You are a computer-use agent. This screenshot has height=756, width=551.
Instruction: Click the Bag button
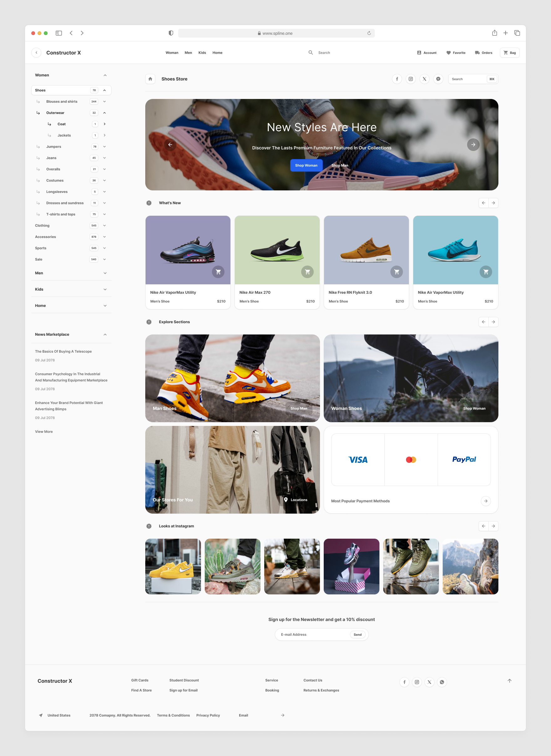(510, 53)
